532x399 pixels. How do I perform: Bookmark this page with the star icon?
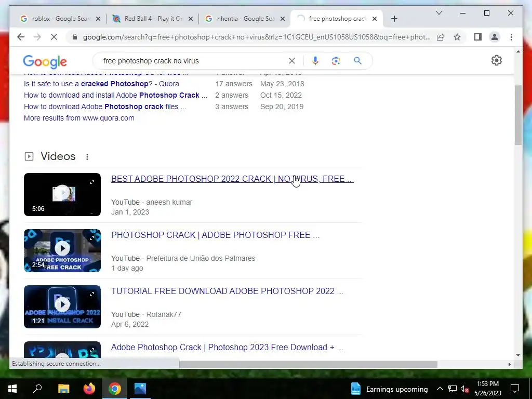coord(457,37)
